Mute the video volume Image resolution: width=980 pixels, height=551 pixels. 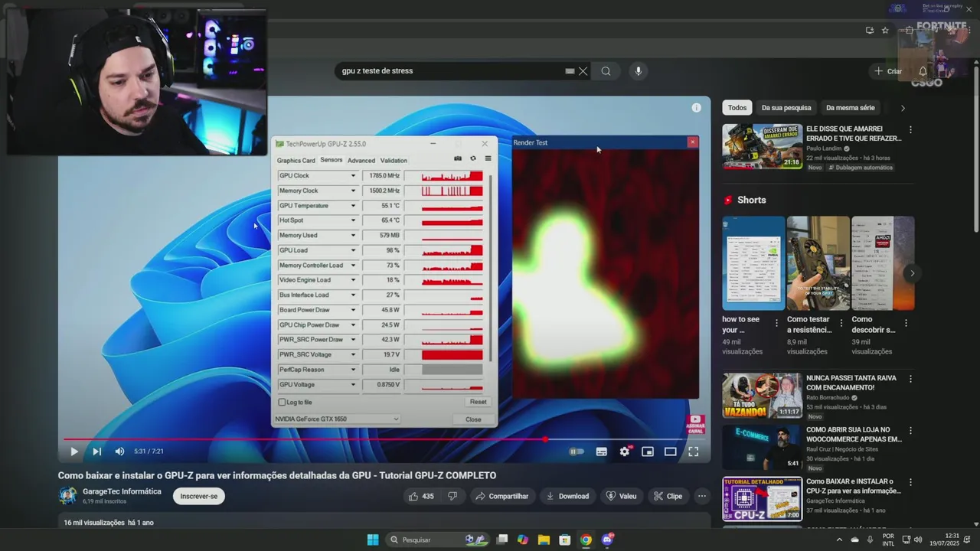119,452
